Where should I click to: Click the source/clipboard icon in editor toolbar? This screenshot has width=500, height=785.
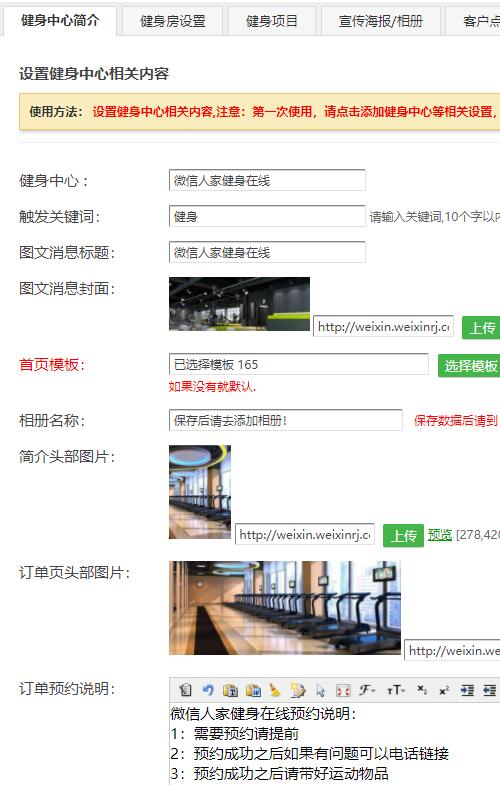click(186, 690)
